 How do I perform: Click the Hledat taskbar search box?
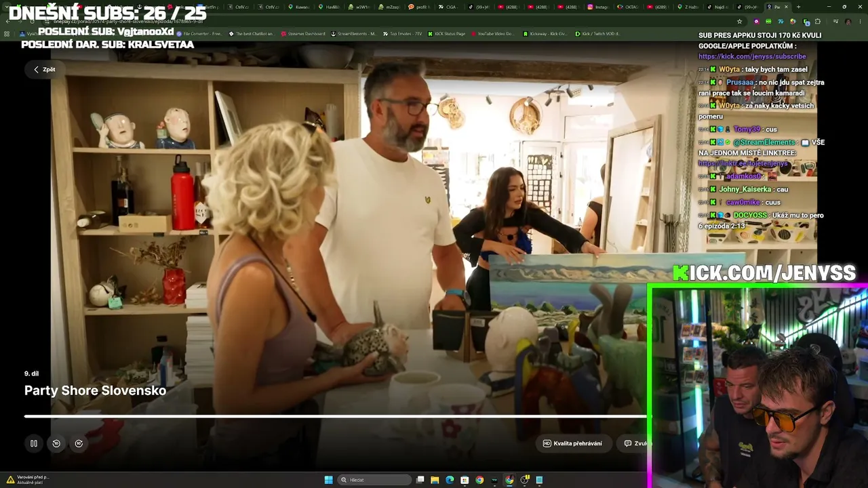[375, 480]
